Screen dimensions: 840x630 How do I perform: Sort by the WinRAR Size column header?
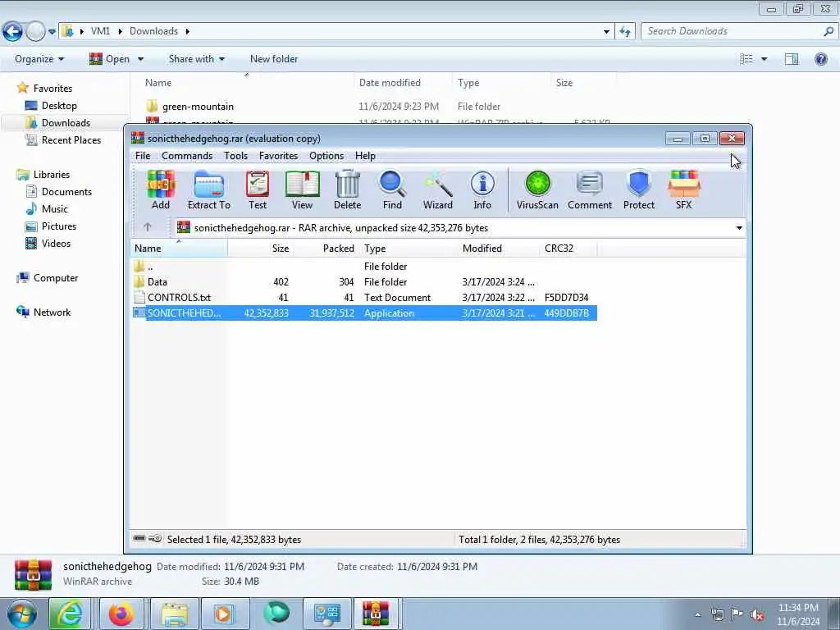pos(260,249)
